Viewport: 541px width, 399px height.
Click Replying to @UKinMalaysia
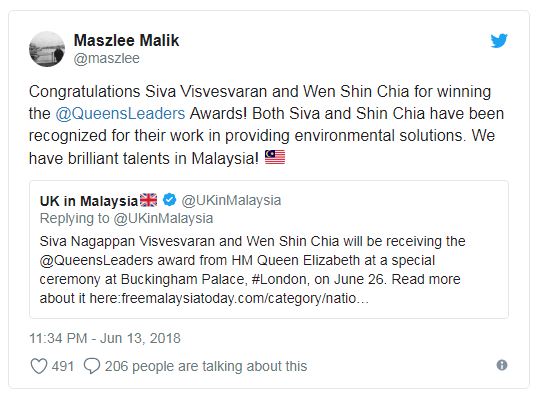[x=126, y=218]
